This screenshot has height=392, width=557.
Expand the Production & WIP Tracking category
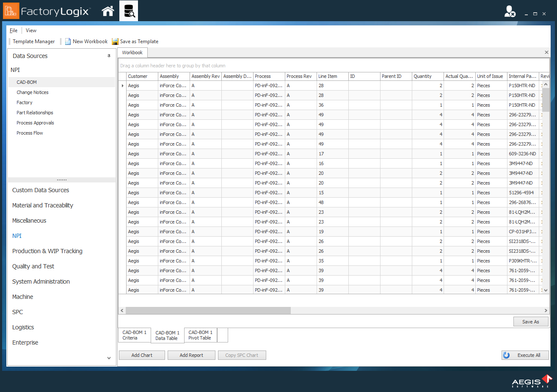tap(47, 251)
